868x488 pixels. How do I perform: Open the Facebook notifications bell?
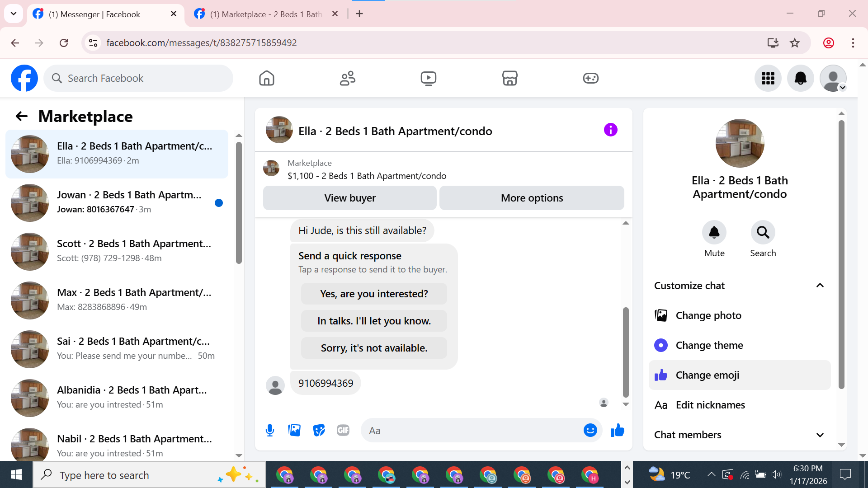point(800,78)
